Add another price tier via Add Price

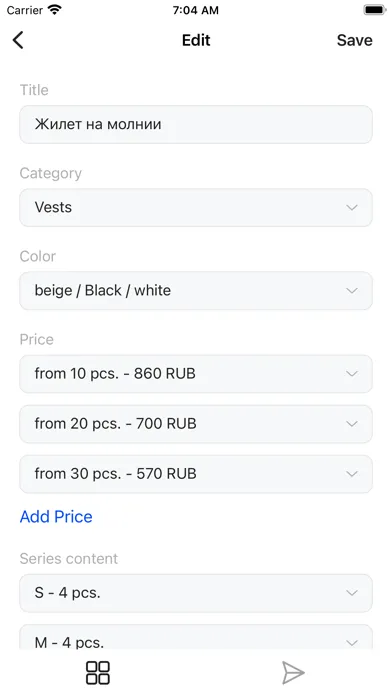pos(56,517)
